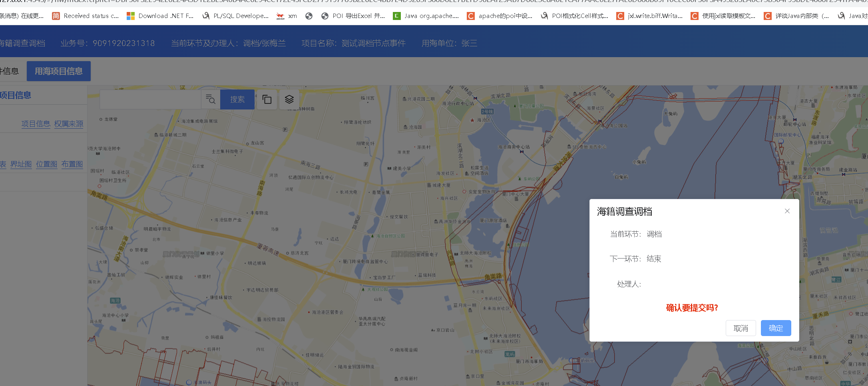
Task: Open the 'PL/SQL Develope...' bookmark
Action: click(x=236, y=16)
